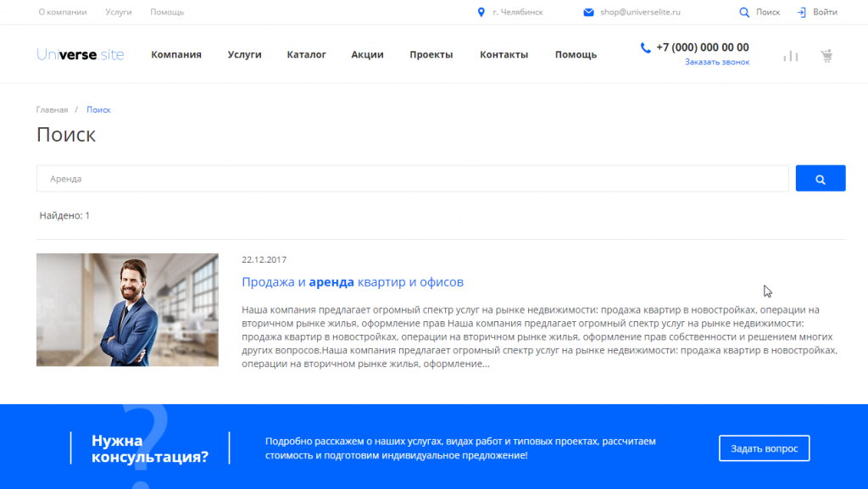Click the Заказать звонок link
Viewport: 868px width, 489px height.
coord(717,63)
